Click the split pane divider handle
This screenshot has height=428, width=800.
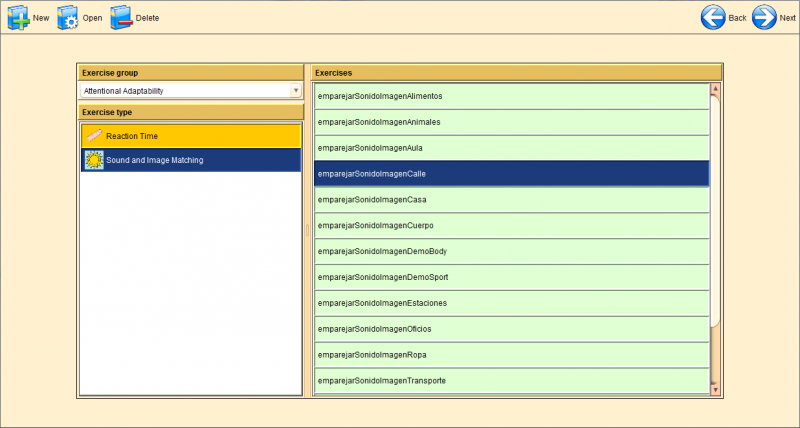coord(307,231)
